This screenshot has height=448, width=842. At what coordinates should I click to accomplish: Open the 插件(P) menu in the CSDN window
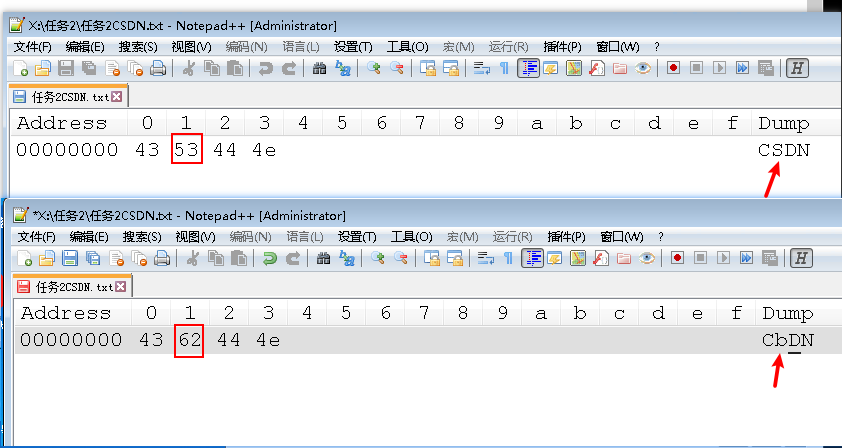point(562,47)
